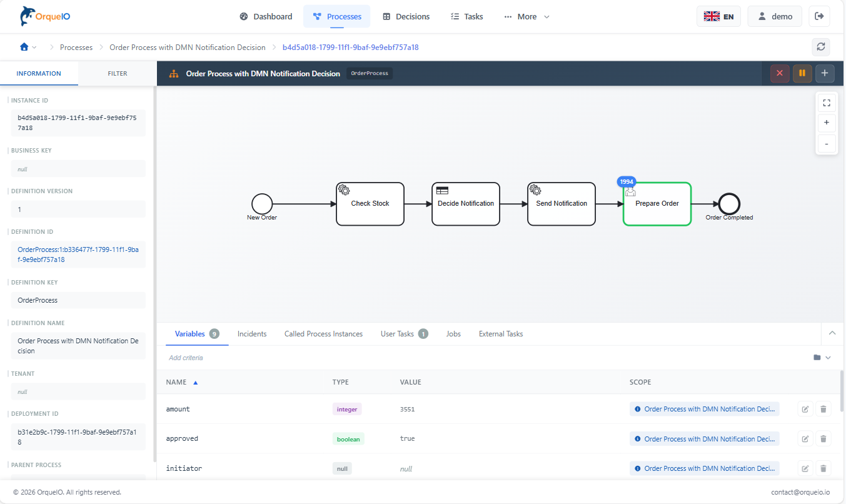
Task: Open the User Tasks tab
Action: point(403,334)
